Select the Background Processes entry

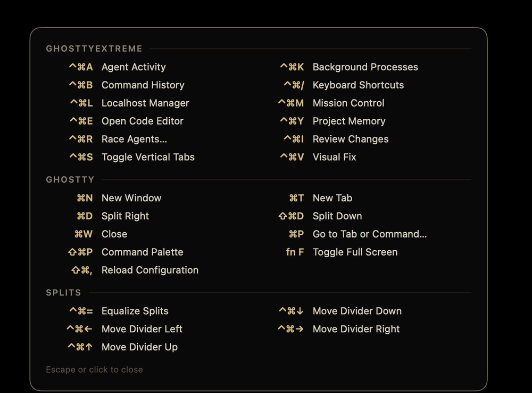click(349, 67)
